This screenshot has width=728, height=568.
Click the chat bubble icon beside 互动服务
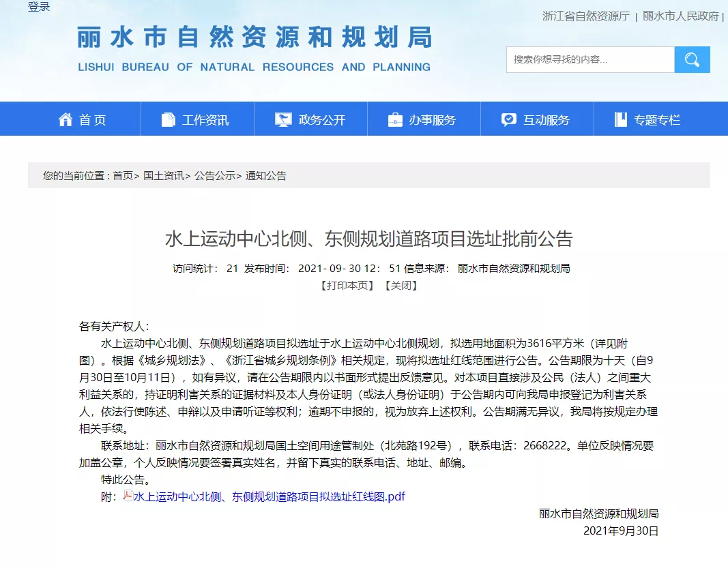click(x=508, y=120)
